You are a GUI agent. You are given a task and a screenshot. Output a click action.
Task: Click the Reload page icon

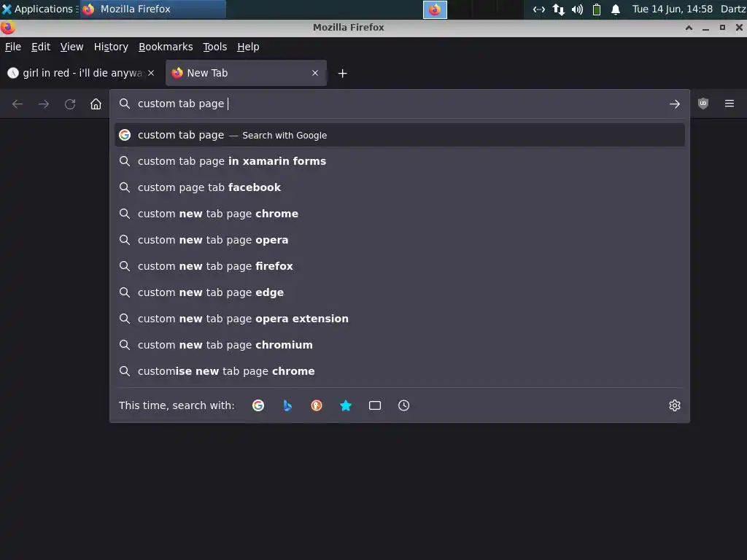point(70,104)
